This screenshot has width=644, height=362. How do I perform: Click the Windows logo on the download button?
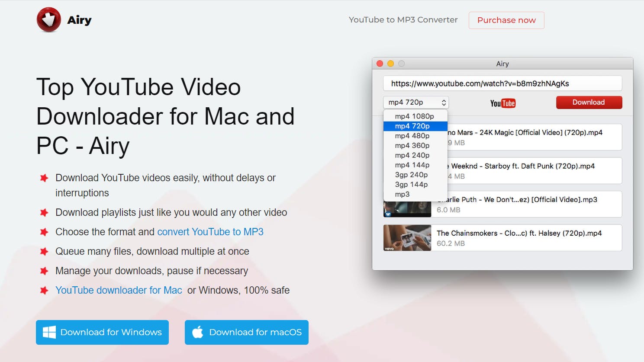point(49,332)
